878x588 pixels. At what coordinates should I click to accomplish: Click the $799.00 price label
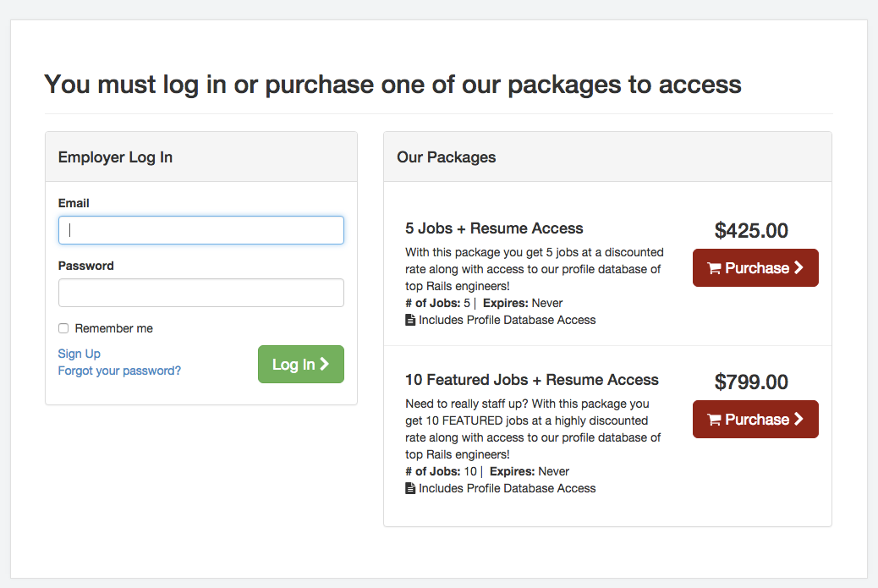click(751, 382)
